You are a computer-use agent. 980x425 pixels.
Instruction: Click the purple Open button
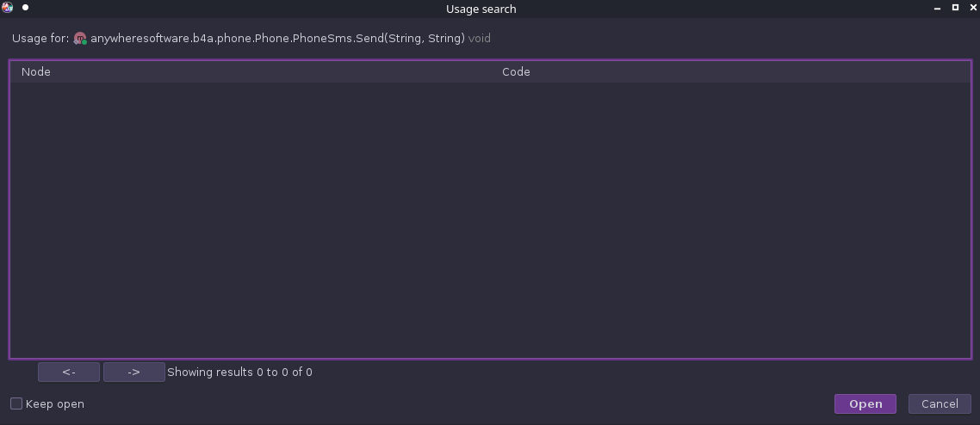point(865,403)
